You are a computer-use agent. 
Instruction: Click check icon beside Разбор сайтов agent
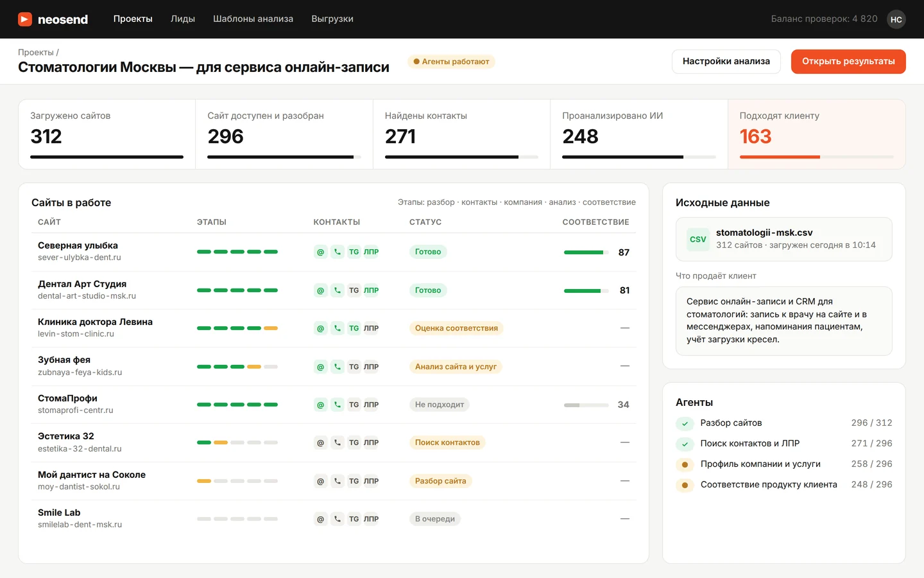pyautogui.click(x=685, y=423)
